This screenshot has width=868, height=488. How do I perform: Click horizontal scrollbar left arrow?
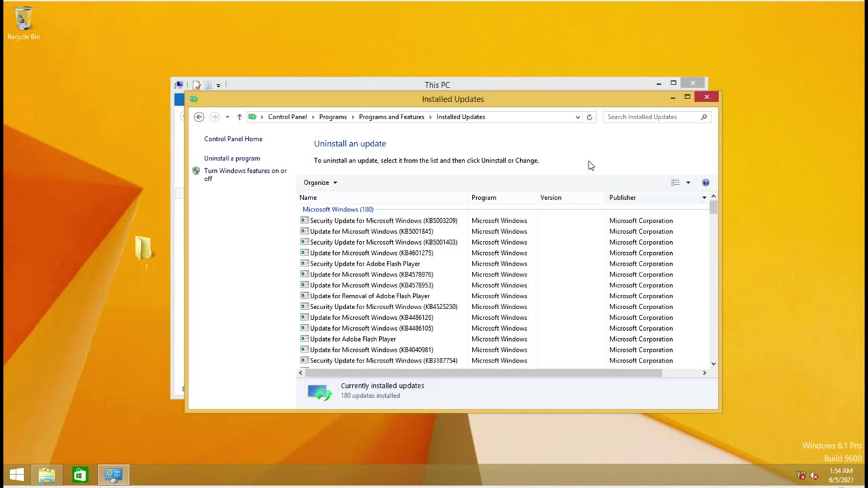[x=301, y=373]
